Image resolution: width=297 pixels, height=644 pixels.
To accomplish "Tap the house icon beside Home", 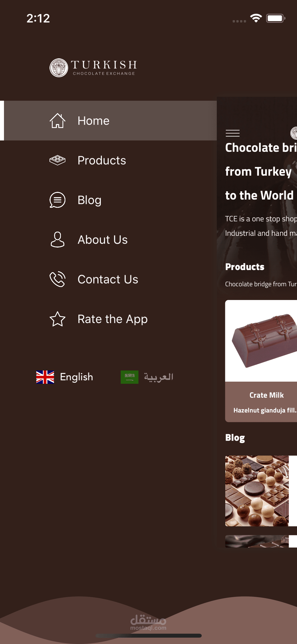I will pyautogui.click(x=57, y=121).
